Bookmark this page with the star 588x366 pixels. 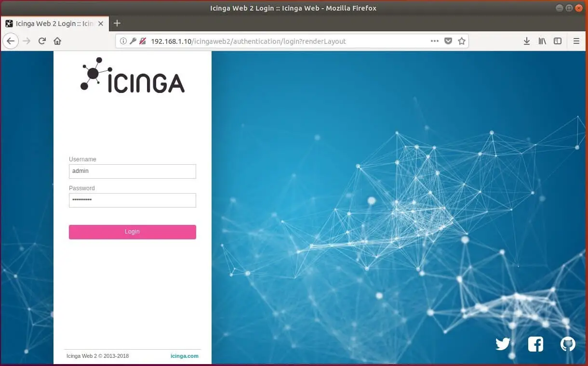pos(461,41)
